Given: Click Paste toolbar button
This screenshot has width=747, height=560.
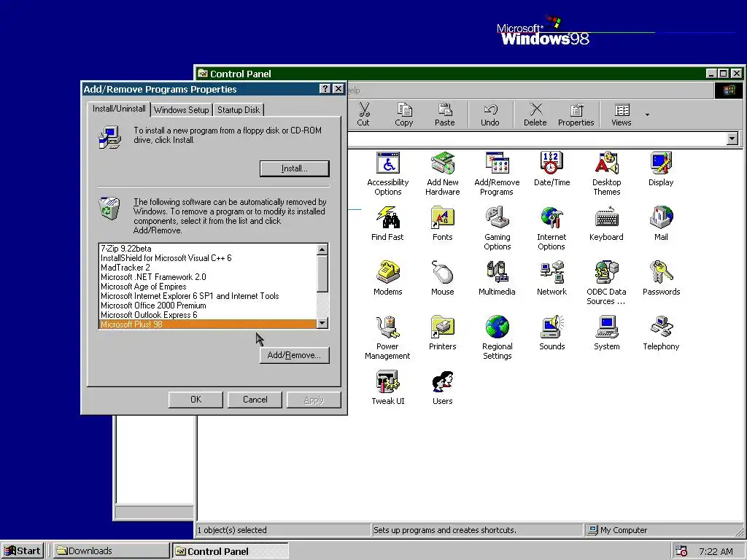Looking at the screenshot, I should tap(444, 114).
